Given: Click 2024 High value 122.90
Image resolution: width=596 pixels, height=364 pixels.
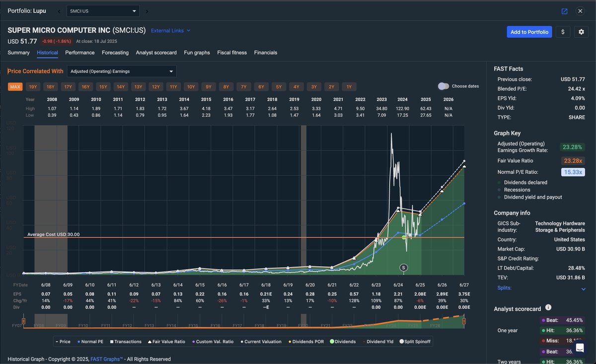Looking at the screenshot, I should (x=402, y=108).
